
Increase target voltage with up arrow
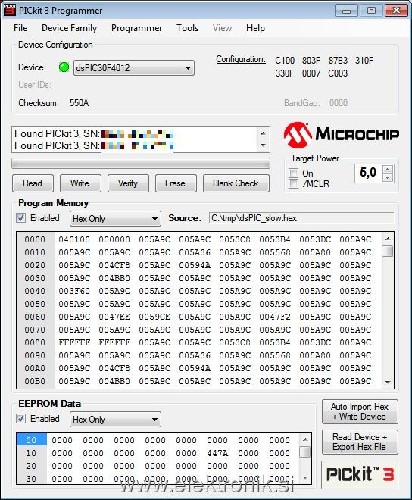(387, 169)
